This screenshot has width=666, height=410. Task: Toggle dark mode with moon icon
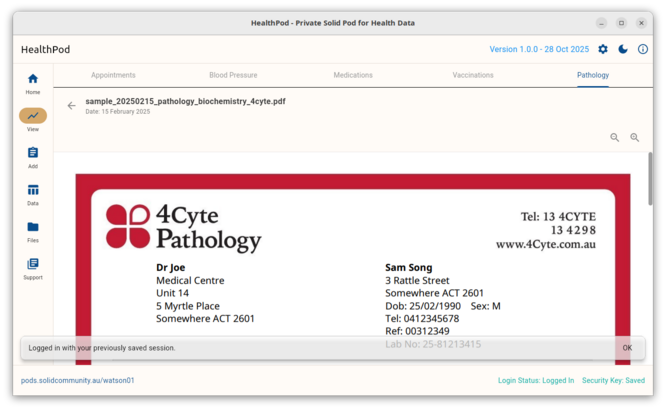pos(623,49)
